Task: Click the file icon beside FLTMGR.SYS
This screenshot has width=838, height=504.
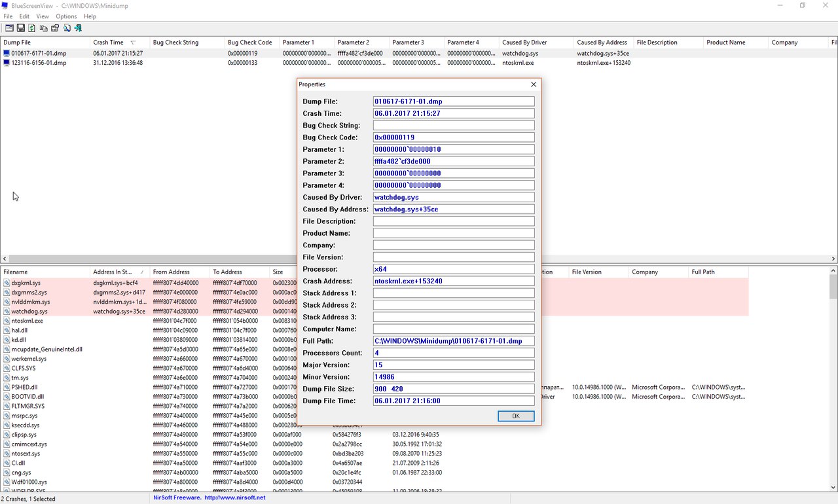Action: [x=7, y=406]
